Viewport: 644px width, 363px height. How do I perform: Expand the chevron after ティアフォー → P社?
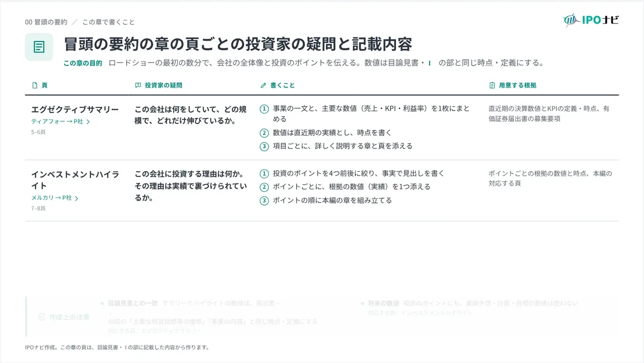pos(88,122)
